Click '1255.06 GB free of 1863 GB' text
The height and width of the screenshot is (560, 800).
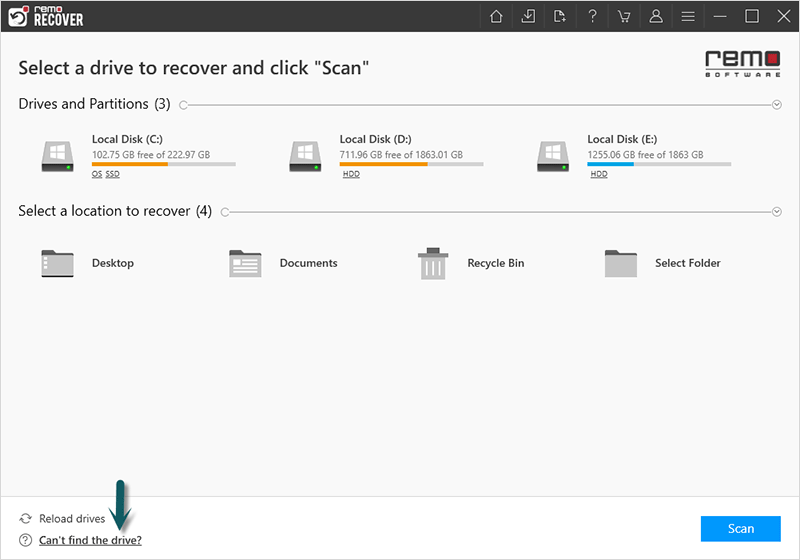(645, 155)
